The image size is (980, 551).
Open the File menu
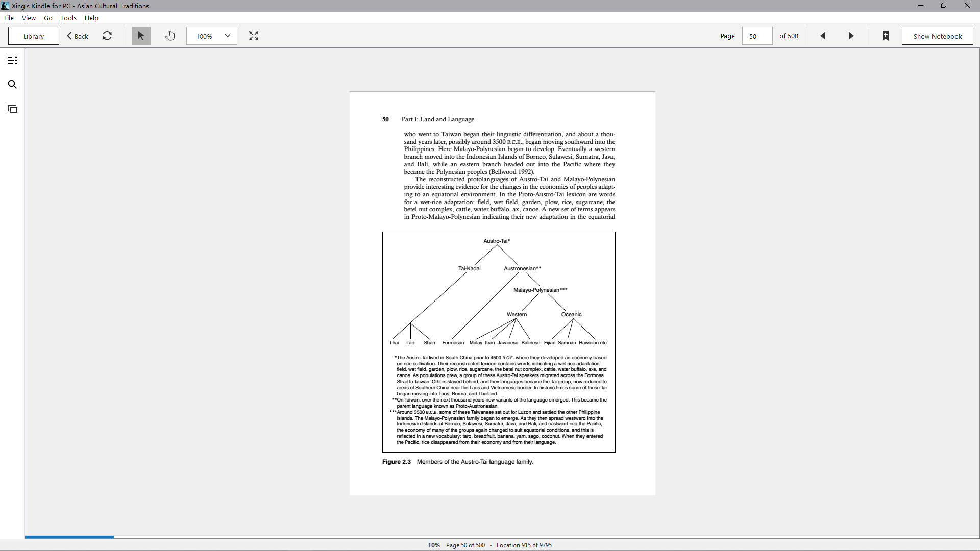(9, 18)
